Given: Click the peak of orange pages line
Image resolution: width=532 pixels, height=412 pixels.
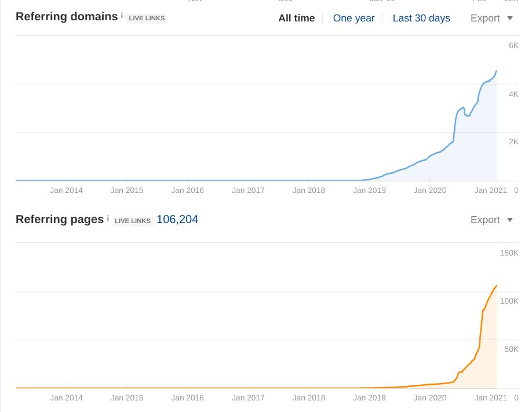Looking at the screenshot, I should [497, 286].
